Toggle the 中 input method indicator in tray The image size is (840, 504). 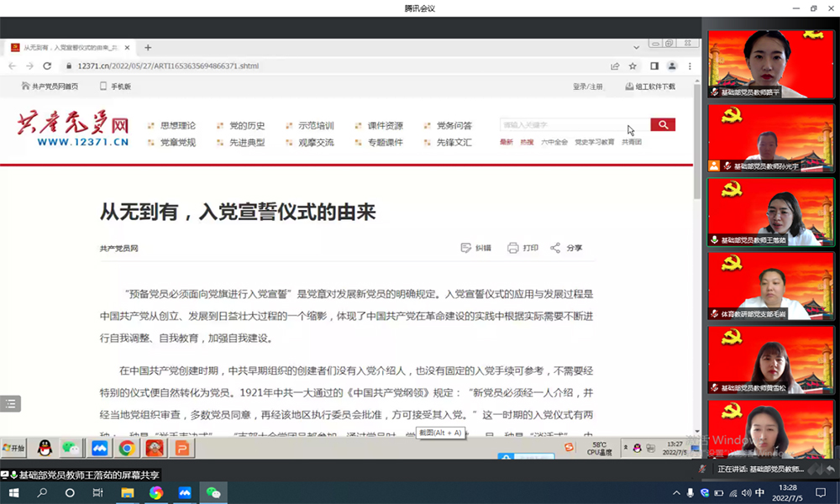tap(759, 493)
